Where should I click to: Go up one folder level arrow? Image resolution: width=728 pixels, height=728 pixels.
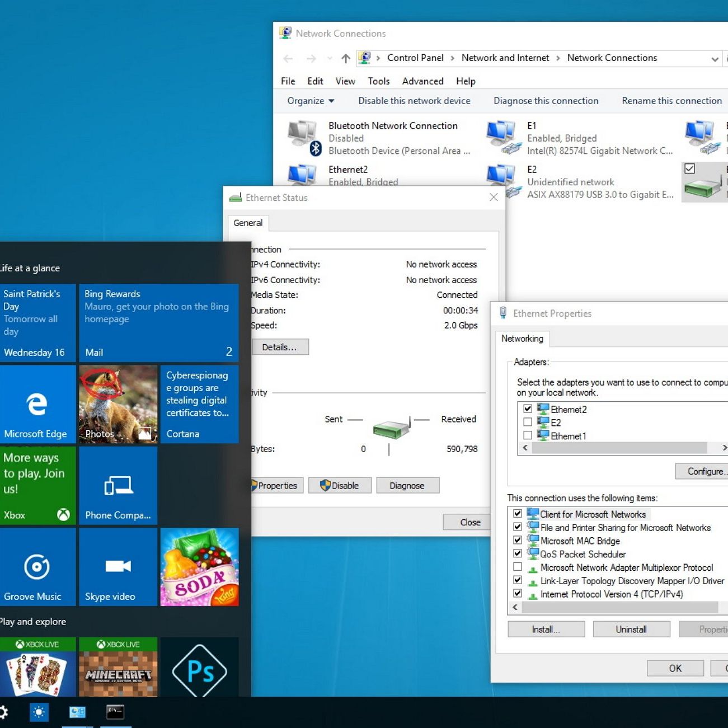[x=346, y=58]
